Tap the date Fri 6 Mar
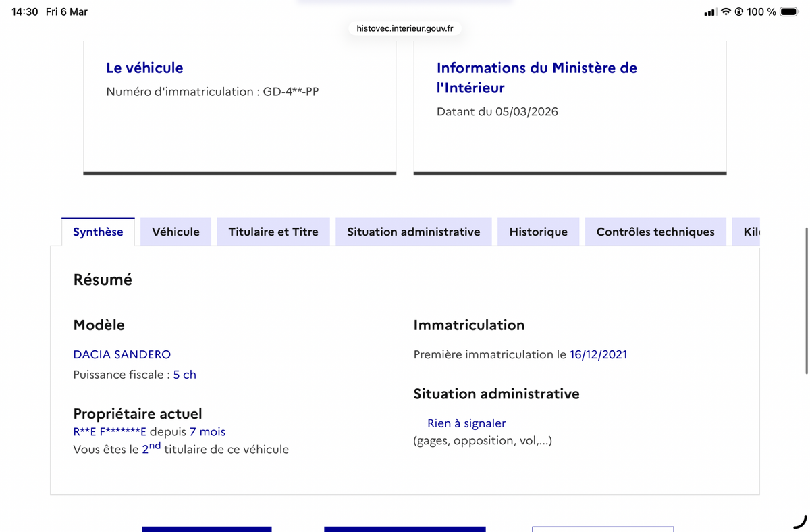This screenshot has width=810, height=532. coord(67,11)
